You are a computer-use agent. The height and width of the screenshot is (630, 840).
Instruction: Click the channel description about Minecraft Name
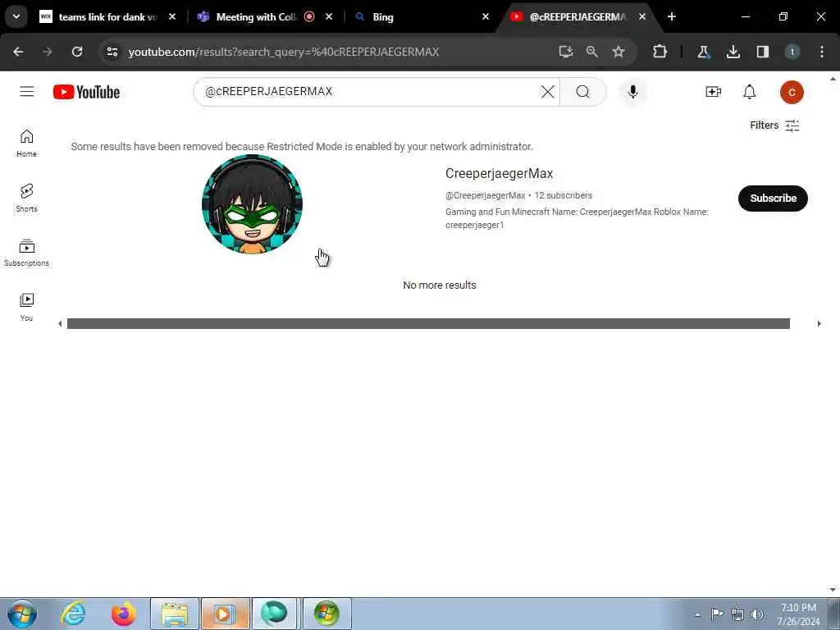pos(577,218)
